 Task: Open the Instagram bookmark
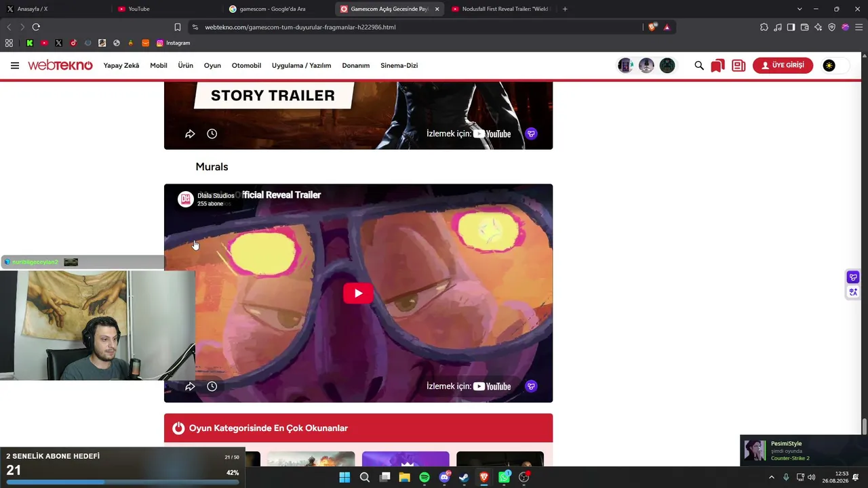click(173, 43)
